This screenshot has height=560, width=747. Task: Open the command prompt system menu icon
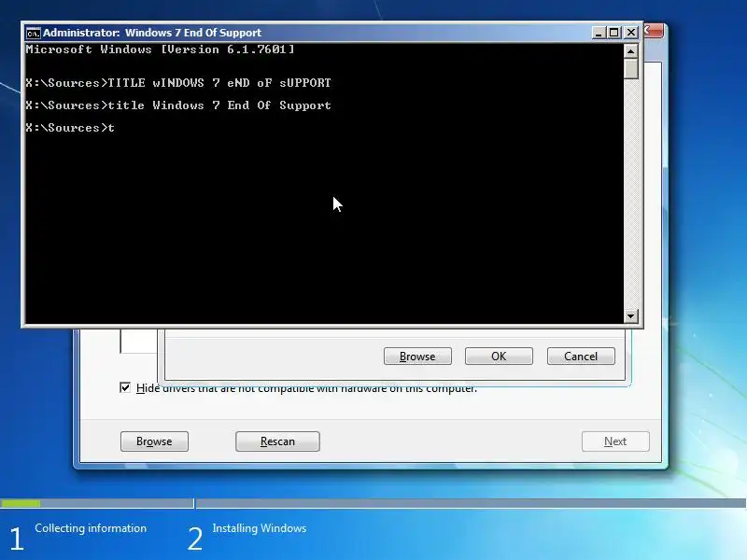pos(33,33)
